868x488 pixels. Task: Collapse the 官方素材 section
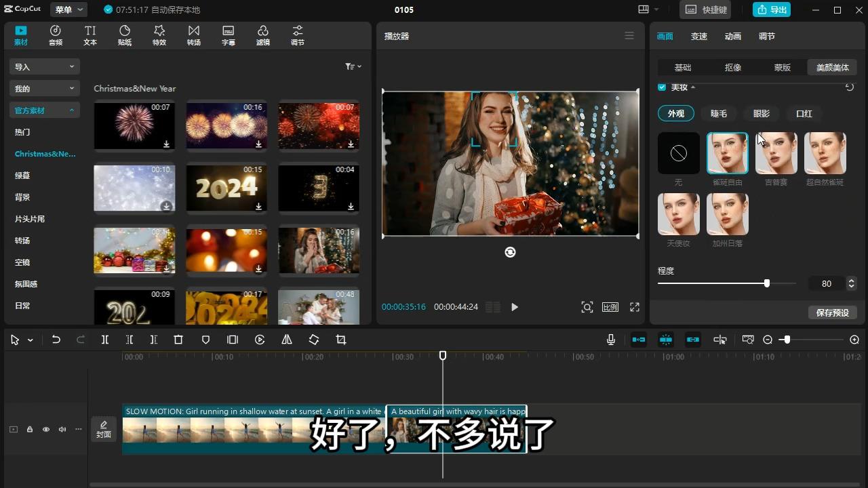tap(44, 110)
